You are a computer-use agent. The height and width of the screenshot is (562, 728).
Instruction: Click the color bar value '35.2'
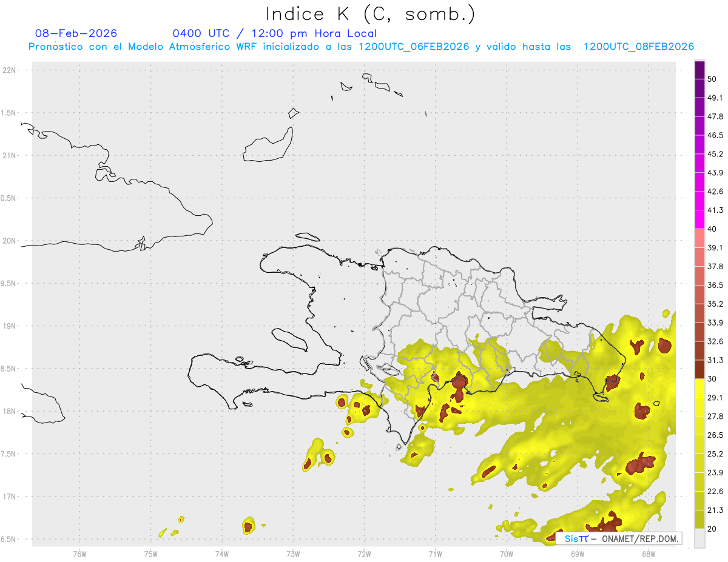[715, 304]
